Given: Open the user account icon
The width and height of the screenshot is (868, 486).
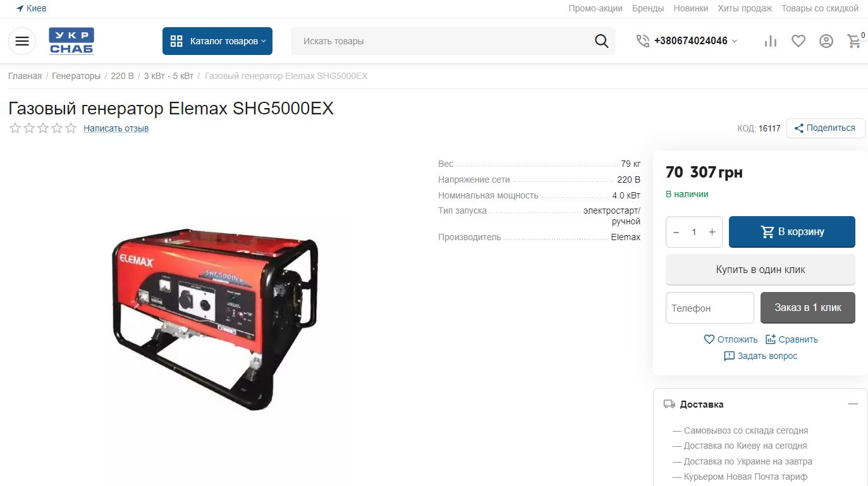Looking at the screenshot, I should click(826, 41).
